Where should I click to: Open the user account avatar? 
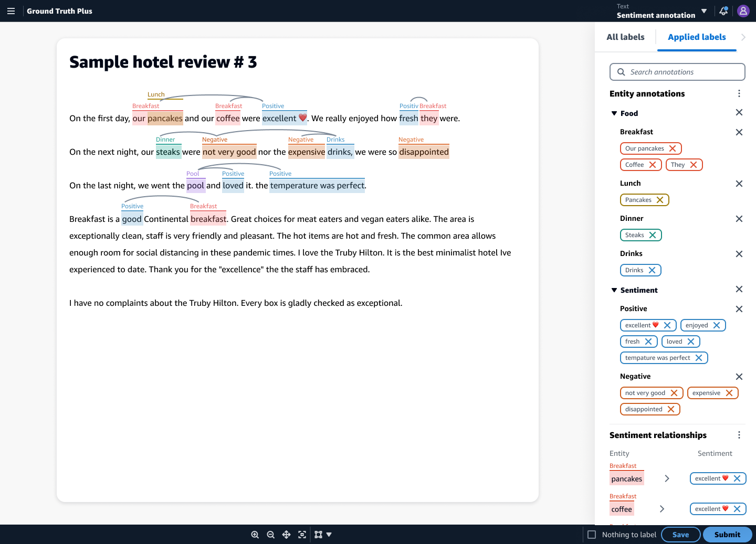pos(743,11)
